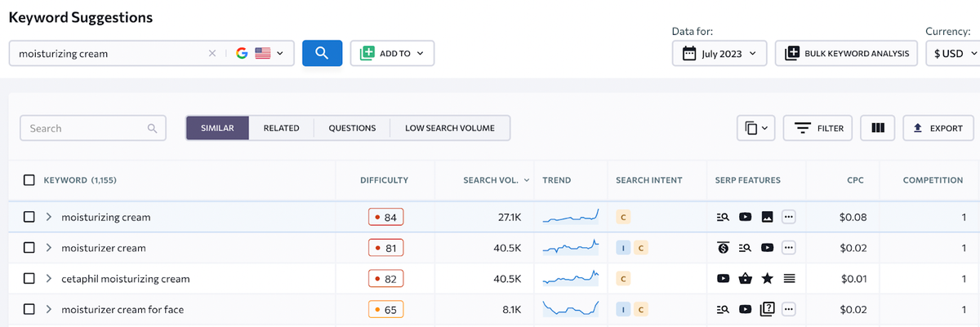Expand the moisturizing cream row
Viewport: 980px width, 327px height.
(x=49, y=217)
